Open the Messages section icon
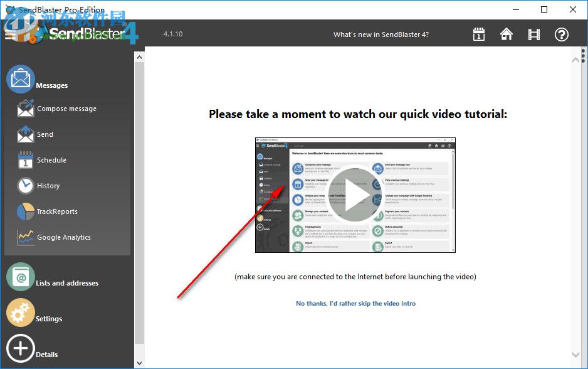Image resolution: width=588 pixels, height=369 pixels. (21, 79)
